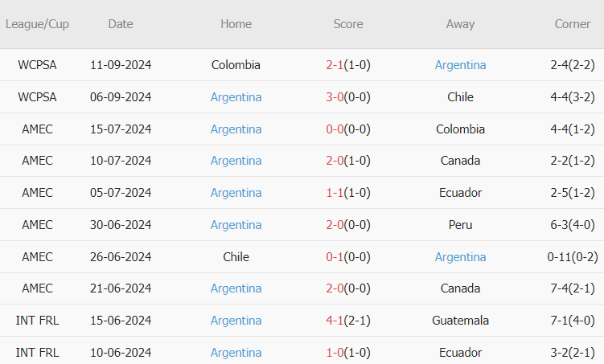Image resolution: width=604 pixels, height=364 pixels.
Task: Select Argentina in the Guatemala match row
Action: [x=236, y=321]
